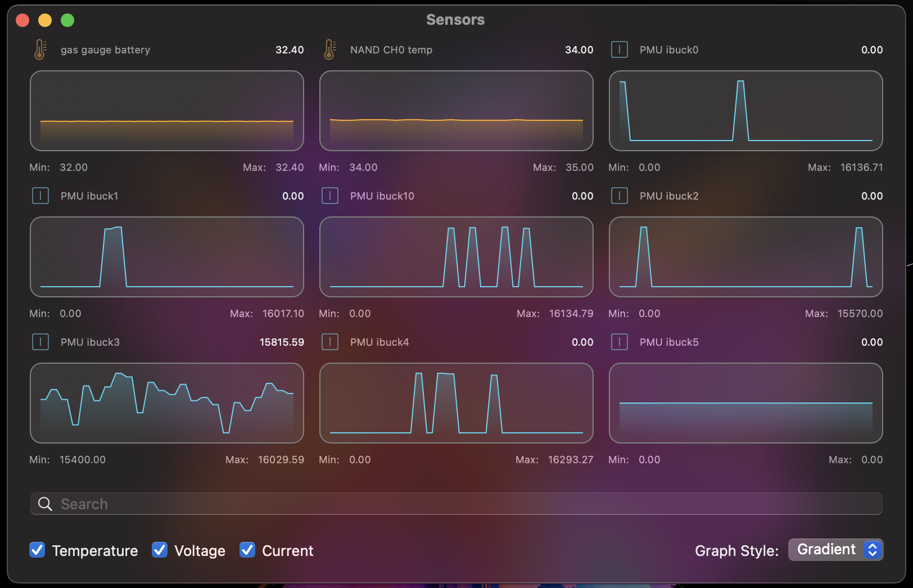913x588 pixels.
Task: Click the Sensors window title
Action: tap(455, 20)
